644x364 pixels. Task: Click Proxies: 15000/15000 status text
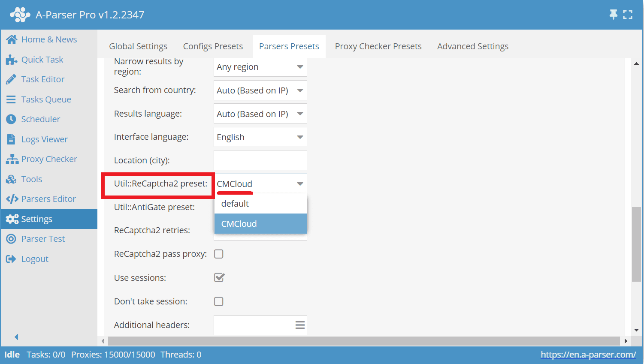pos(113,355)
